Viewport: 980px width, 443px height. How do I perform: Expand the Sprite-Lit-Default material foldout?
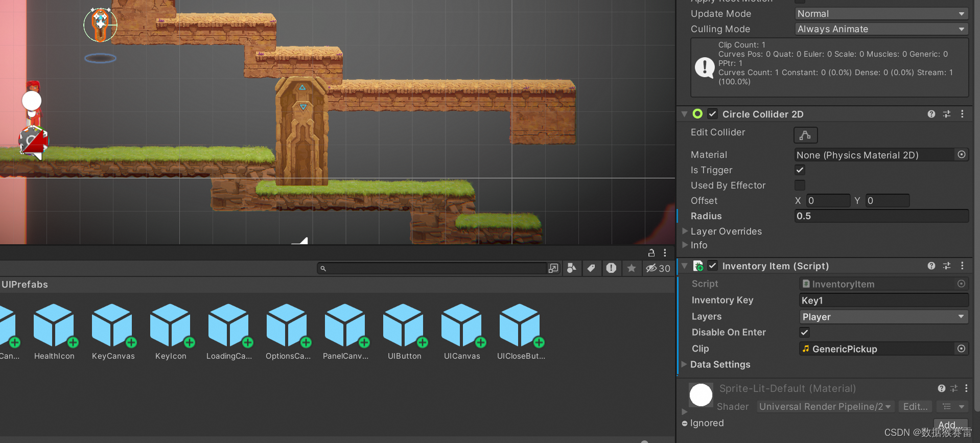tap(685, 411)
